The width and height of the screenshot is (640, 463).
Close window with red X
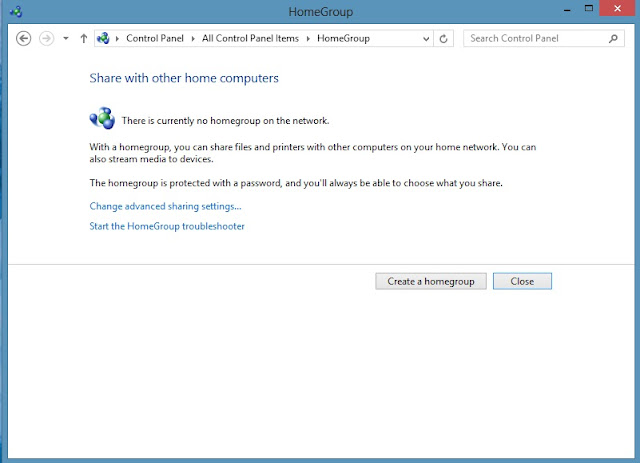point(618,8)
